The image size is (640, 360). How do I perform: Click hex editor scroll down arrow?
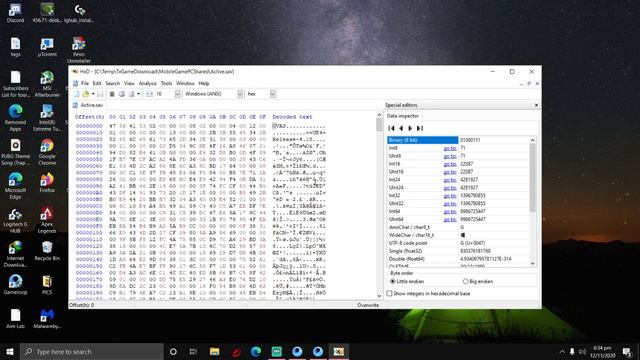pyautogui.click(x=379, y=296)
